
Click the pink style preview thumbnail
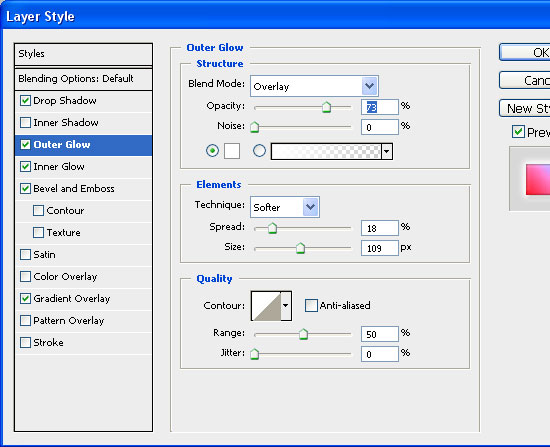coord(538,180)
